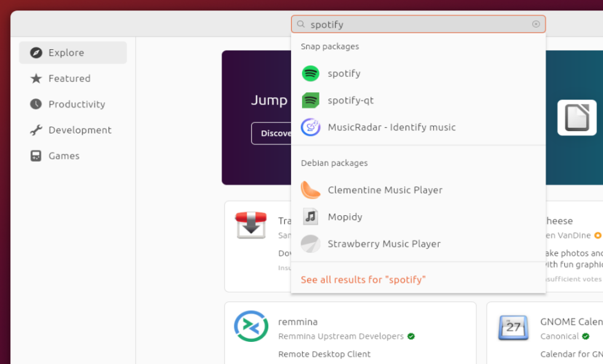Image resolution: width=603 pixels, height=364 pixels.
Task: Select the Explore compass icon
Action: point(36,52)
